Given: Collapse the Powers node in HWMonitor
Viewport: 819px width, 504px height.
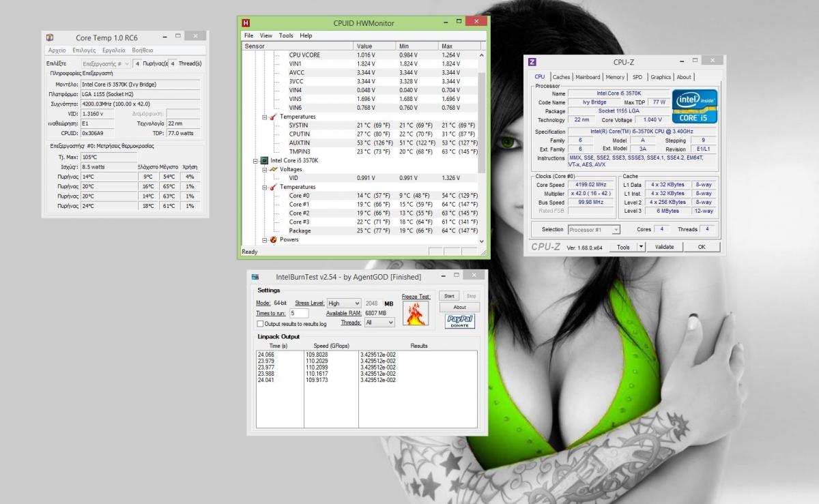Looking at the screenshot, I should pos(264,239).
